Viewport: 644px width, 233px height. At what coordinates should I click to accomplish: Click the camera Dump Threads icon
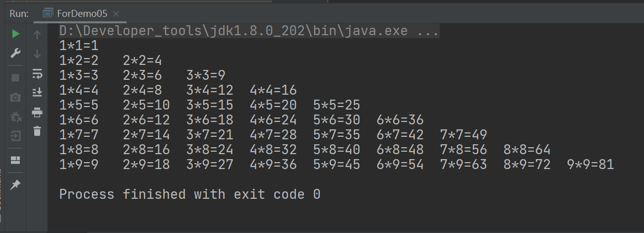click(x=15, y=97)
